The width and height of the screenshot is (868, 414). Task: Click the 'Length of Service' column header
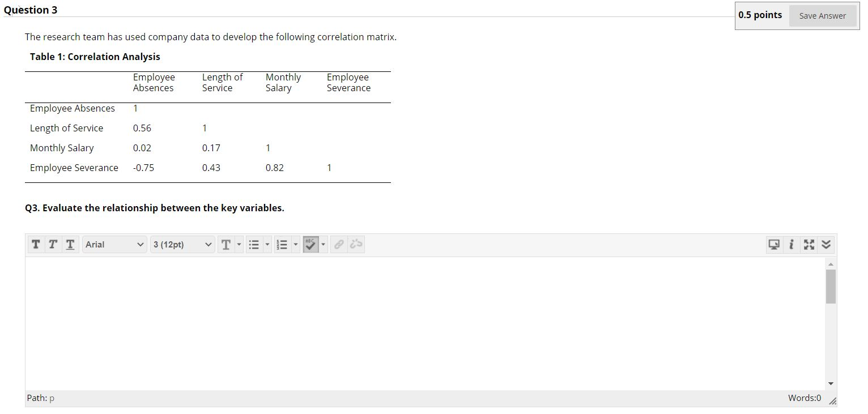tap(222, 83)
